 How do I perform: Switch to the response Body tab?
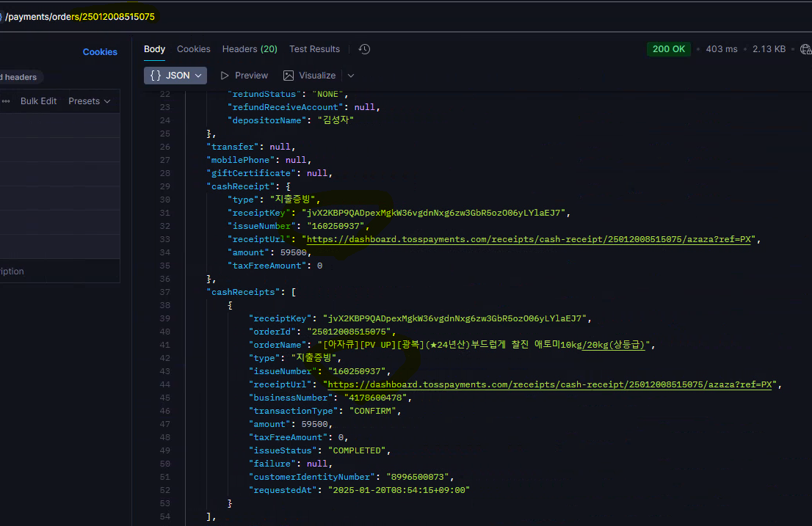154,49
